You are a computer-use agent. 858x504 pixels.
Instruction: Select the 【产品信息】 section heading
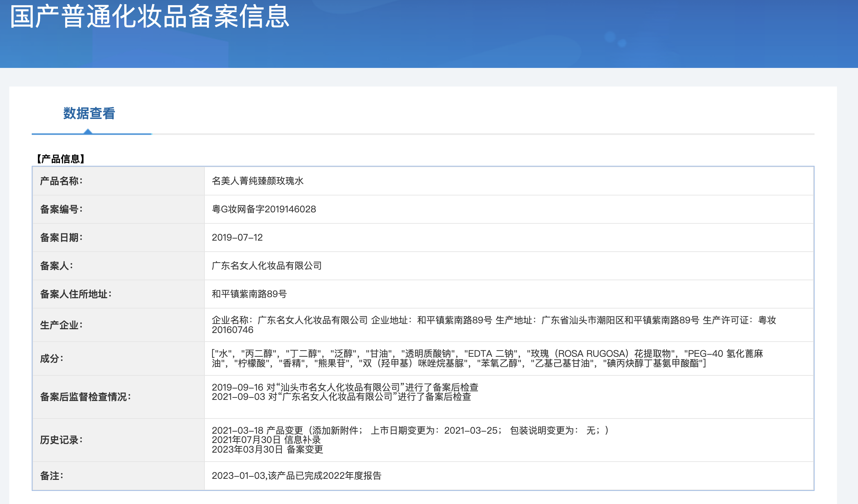(x=61, y=159)
